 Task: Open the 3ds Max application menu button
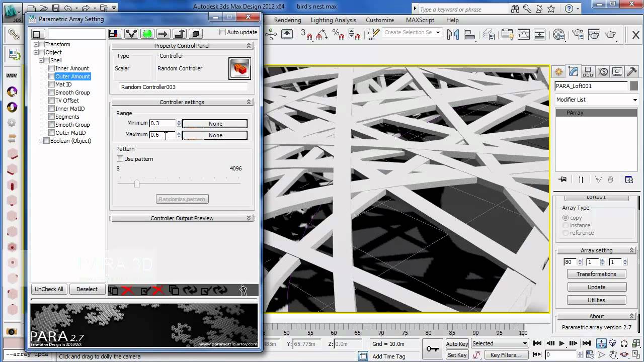[x=13, y=13]
